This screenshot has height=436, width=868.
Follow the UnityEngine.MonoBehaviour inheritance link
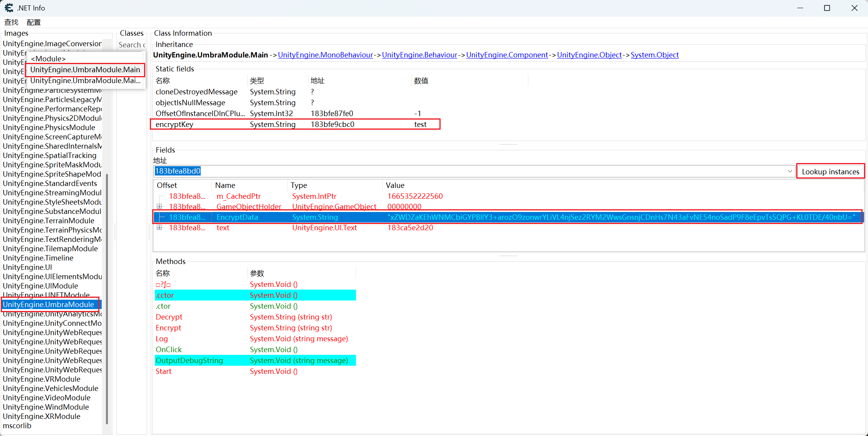[325, 55]
